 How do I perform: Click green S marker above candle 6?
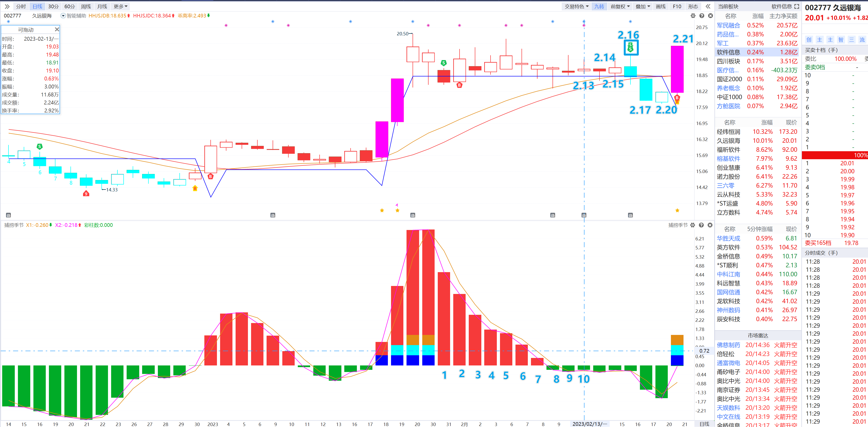pyautogui.click(x=39, y=146)
